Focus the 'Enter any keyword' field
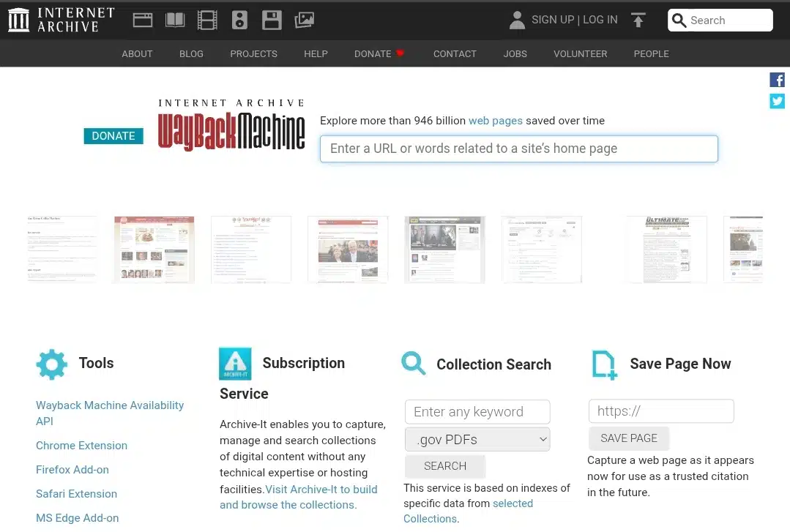Viewport: 790px width, 532px height. [477, 411]
